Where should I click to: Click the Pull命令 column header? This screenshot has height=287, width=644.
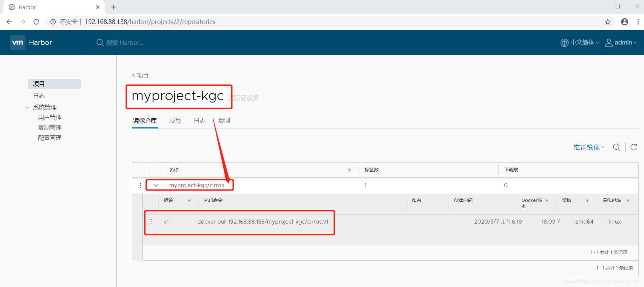[x=213, y=200]
